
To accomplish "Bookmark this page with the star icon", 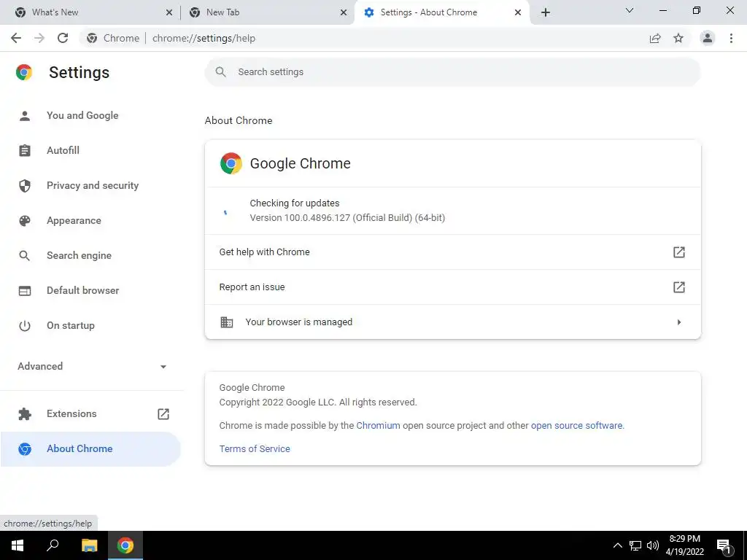I will pyautogui.click(x=678, y=38).
